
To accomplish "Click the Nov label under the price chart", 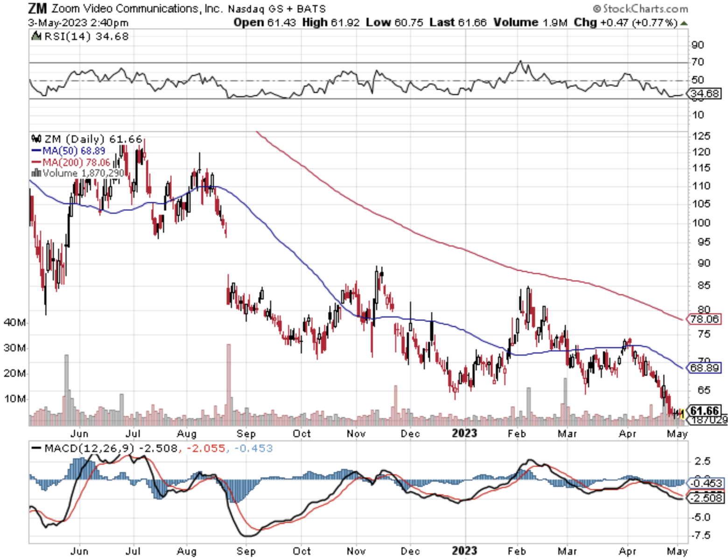I will click(x=356, y=433).
